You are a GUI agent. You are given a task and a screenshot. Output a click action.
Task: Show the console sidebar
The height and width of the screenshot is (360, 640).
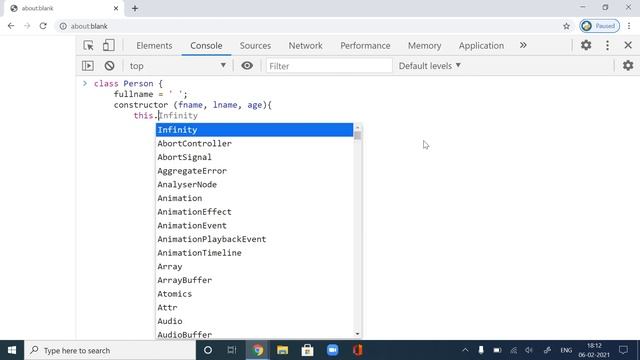click(x=88, y=66)
